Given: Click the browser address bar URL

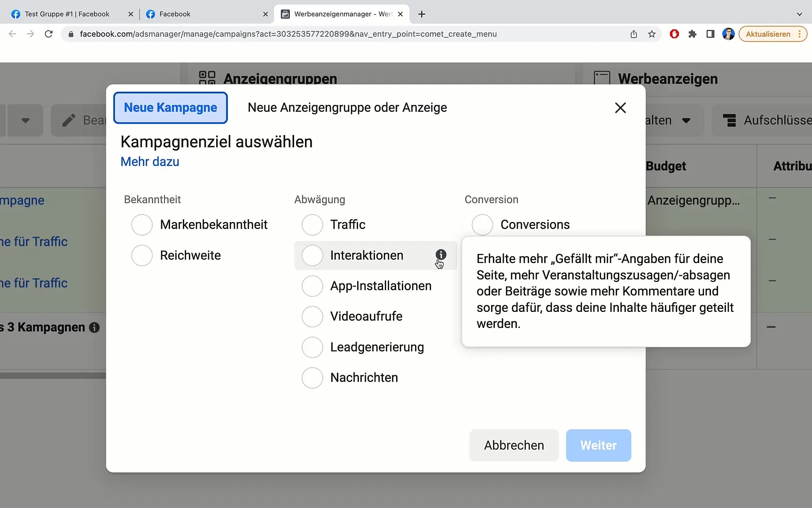Looking at the screenshot, I should pos(288,34).
